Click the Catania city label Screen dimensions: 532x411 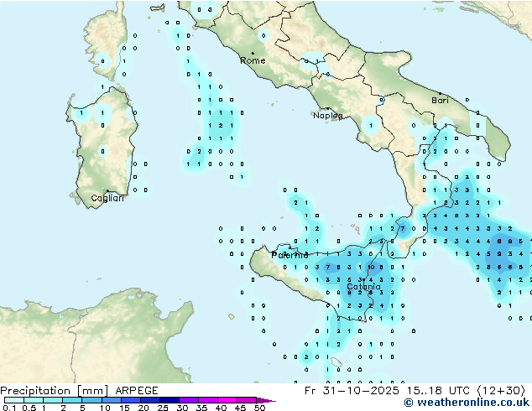[x=363, y=287]
